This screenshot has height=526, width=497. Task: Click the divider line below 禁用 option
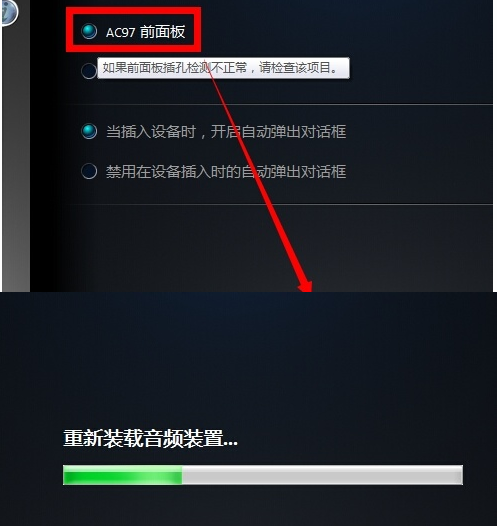tap(279, 204)
